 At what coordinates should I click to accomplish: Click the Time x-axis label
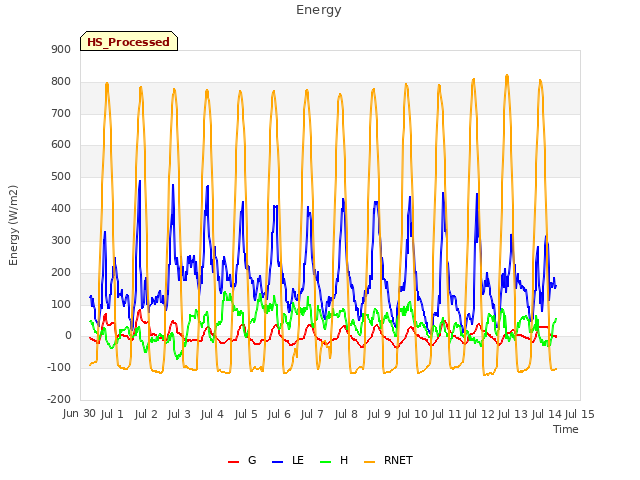tap(566, 429)
